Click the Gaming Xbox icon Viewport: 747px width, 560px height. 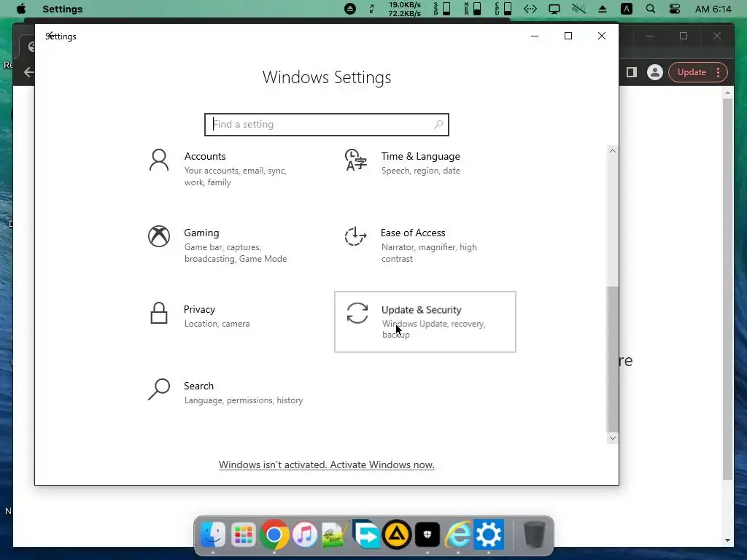159,236
